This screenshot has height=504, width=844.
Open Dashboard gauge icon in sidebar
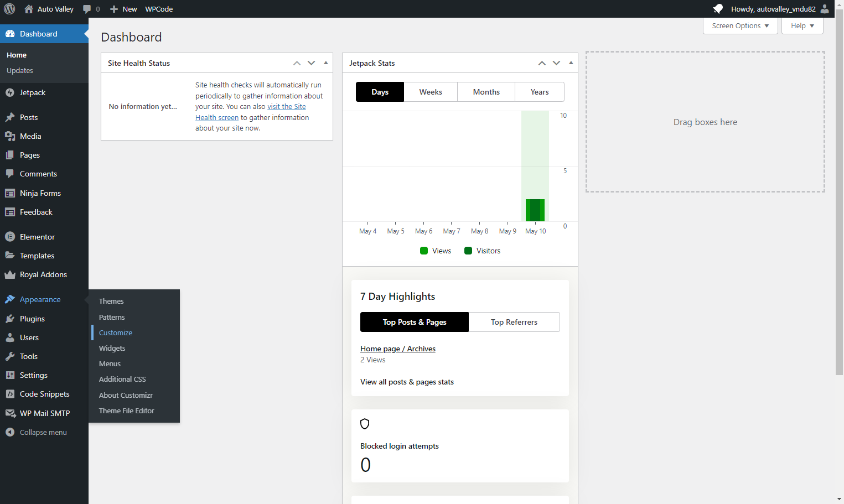10,34
